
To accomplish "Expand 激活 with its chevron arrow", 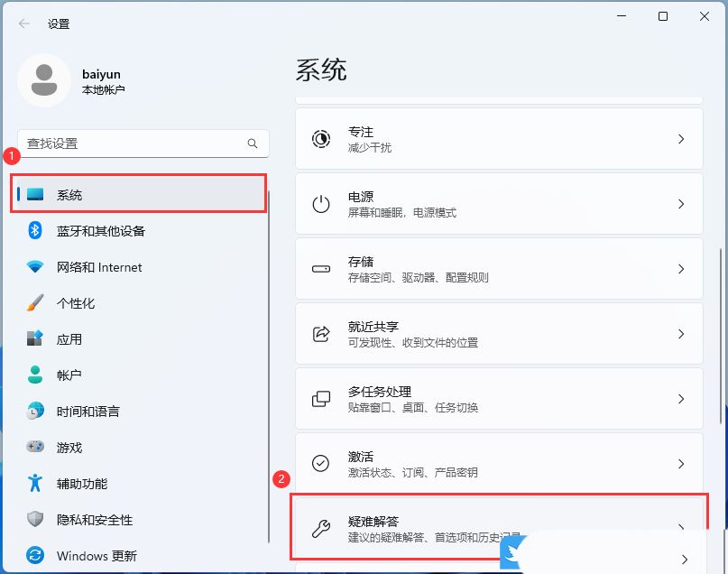I will (x=681, y=464).
